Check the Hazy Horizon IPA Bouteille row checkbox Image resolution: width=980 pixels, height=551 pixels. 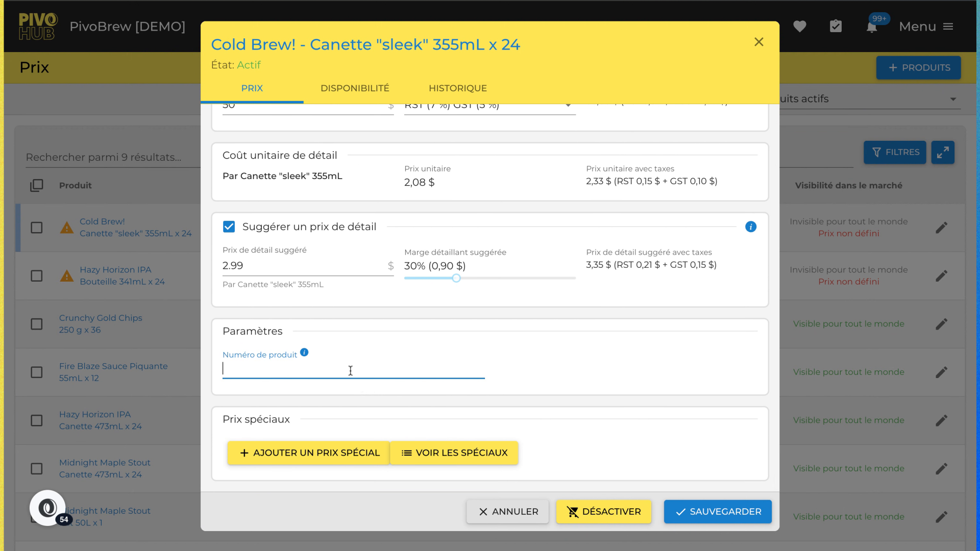pyautogui.click(x=37, y=276)
